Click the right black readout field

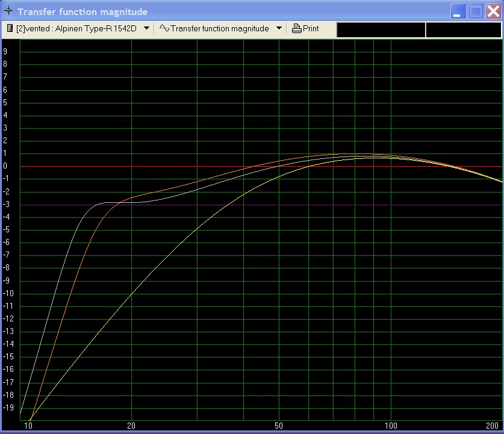[464, 29]
